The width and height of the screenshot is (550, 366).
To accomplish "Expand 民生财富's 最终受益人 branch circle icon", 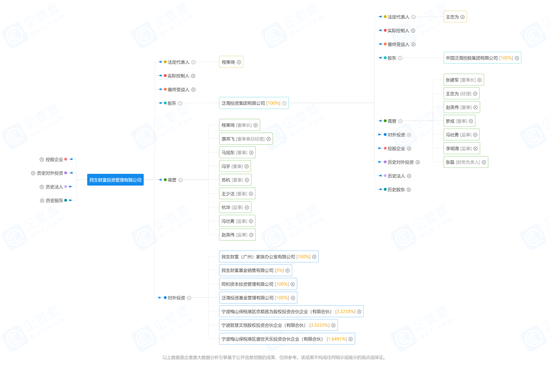I will pyautogui.click(x=193, y=89).
